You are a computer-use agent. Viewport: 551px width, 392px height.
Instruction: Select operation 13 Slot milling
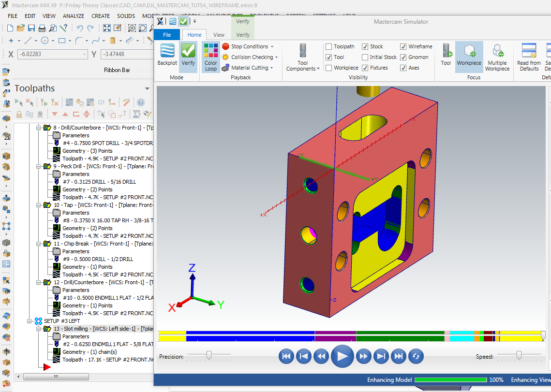104,329
